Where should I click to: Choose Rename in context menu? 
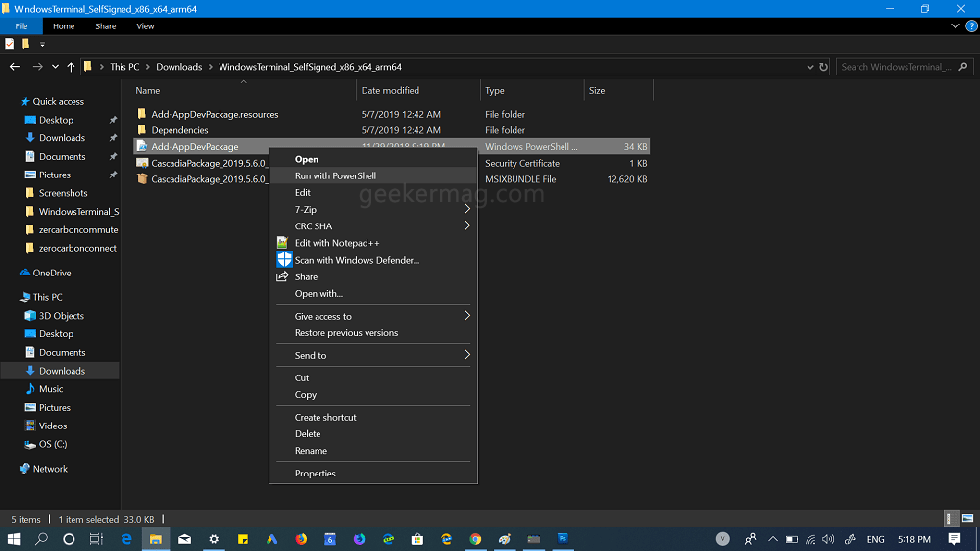tap(372, 451)
